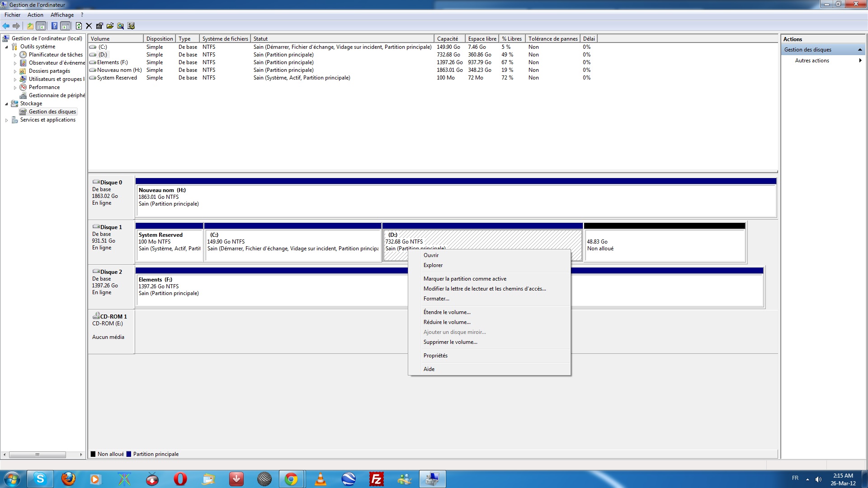The width and height of the screenshot is (868, 488).
Task: Open the Affichage menu
Action: [62, 15]
